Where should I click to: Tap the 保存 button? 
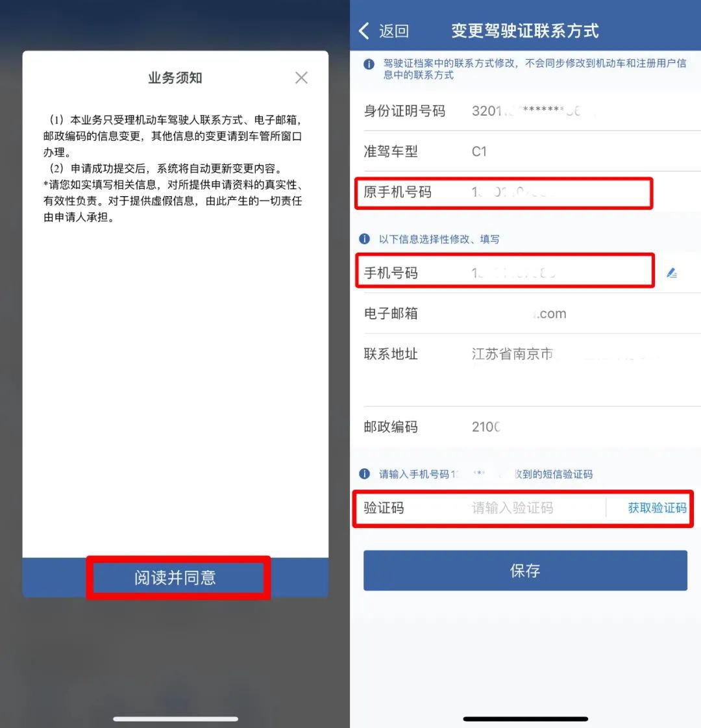pos(525,570)
